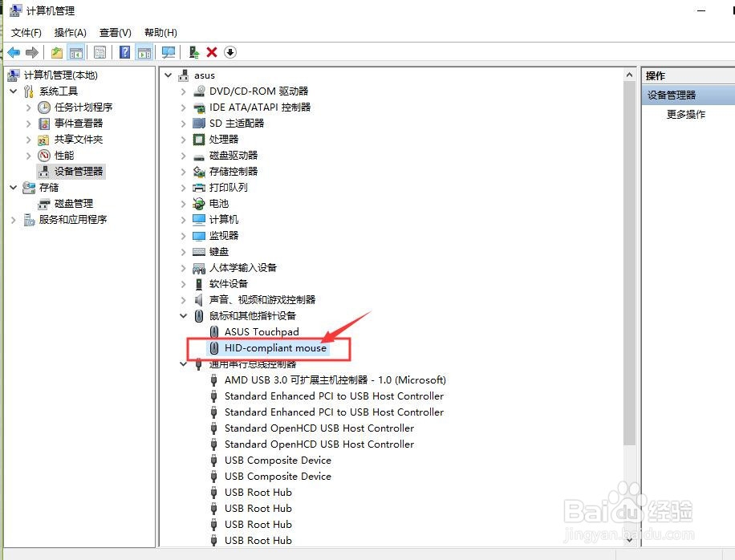This screenshot has width=735, height=560.
Task: Select the ASUS Touchpad device
Action: 261,332
